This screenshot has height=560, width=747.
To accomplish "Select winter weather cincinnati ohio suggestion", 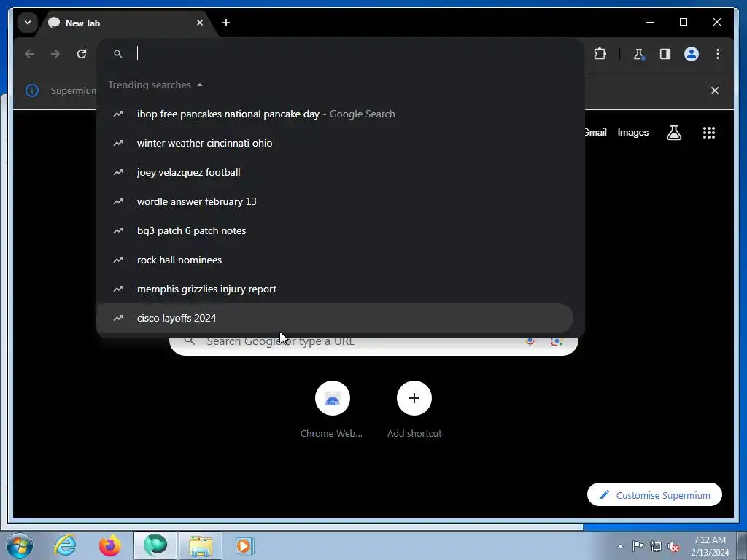I will click(334, 143).
